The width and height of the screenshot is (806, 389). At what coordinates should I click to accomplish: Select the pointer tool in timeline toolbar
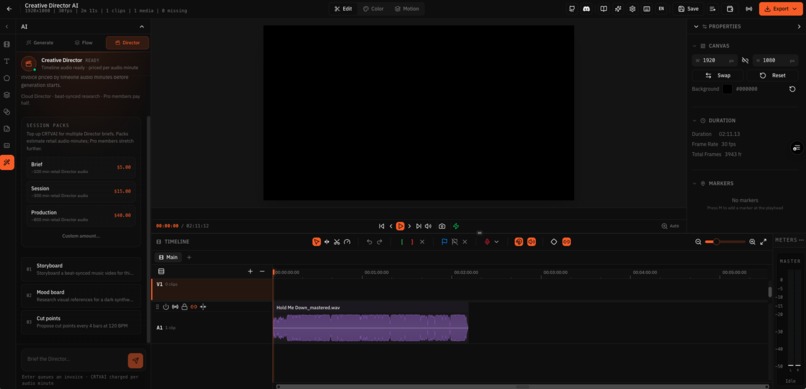pos(316,242)
